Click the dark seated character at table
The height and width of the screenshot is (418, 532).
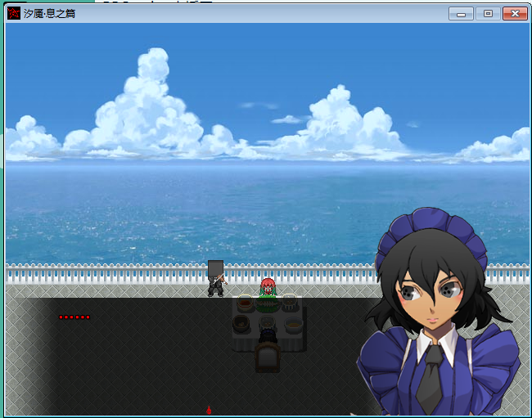[268, 335]
